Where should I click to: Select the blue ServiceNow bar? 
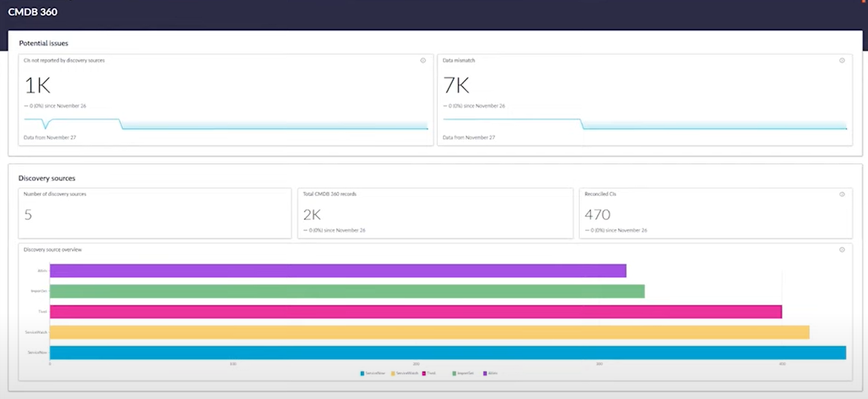[448, 352]
